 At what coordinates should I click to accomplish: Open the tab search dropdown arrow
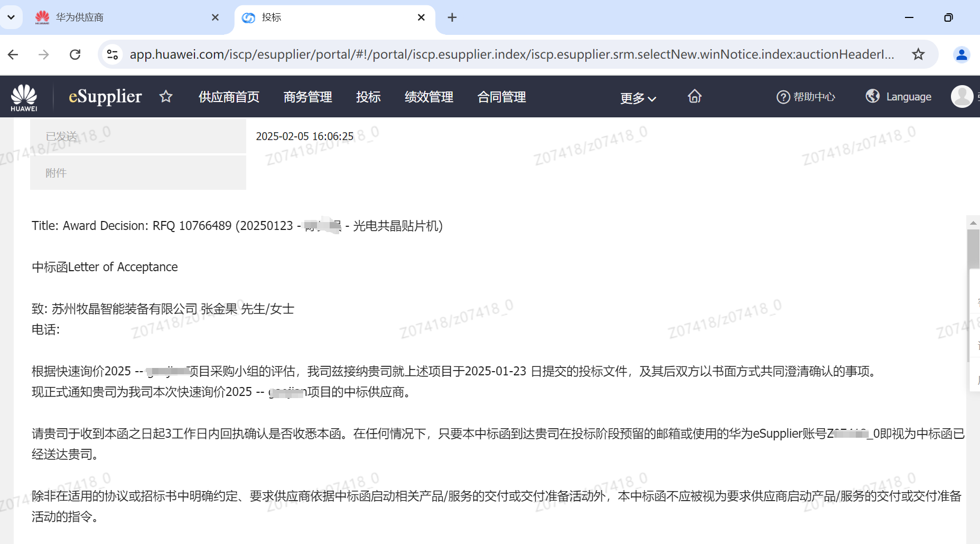click(11, 17)
